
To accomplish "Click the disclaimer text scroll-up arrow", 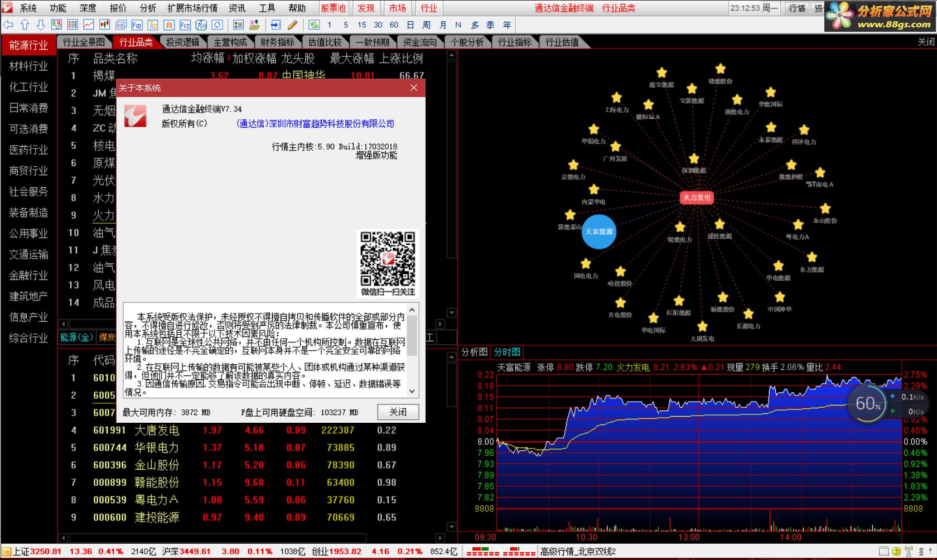I will (x=412, y=310).
